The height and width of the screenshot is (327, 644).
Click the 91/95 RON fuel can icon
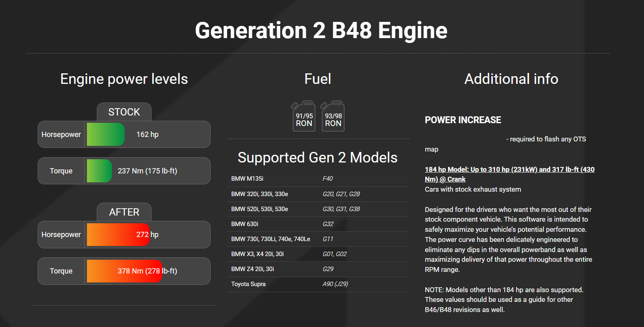304,116
